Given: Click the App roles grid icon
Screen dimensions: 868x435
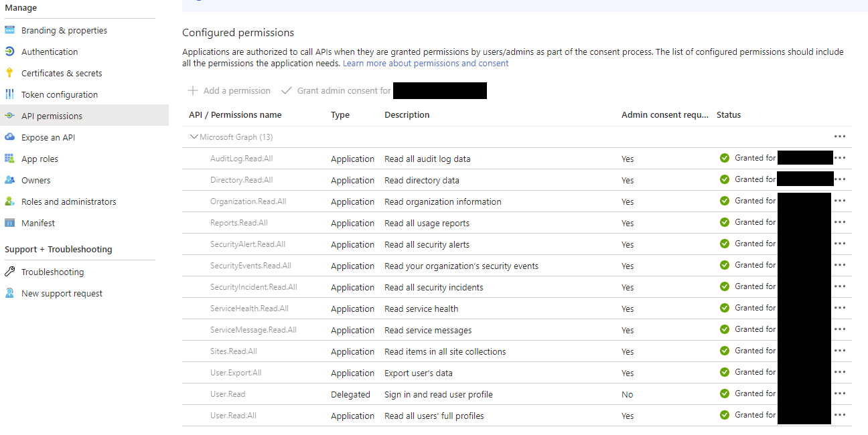Looking at the screenshot, I should (9, 159).
